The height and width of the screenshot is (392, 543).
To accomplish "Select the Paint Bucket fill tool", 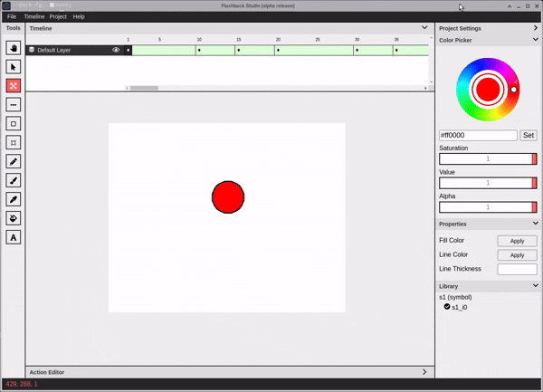I will point(14,218).
